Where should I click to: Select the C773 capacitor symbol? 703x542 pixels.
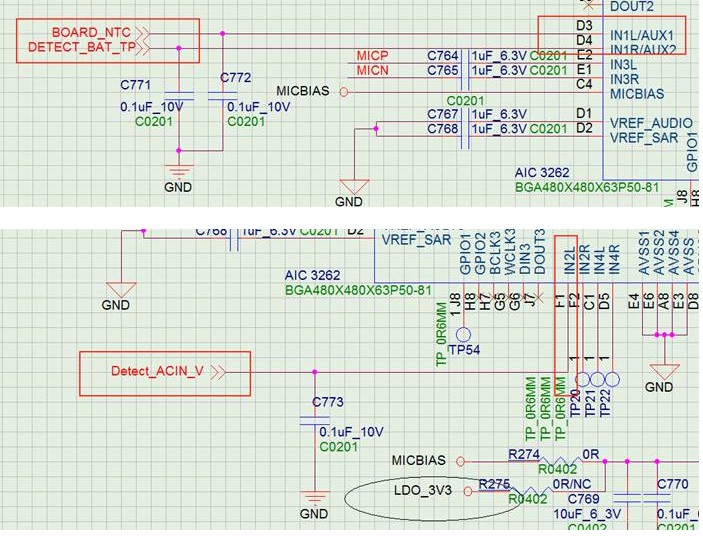click(315, 421)
